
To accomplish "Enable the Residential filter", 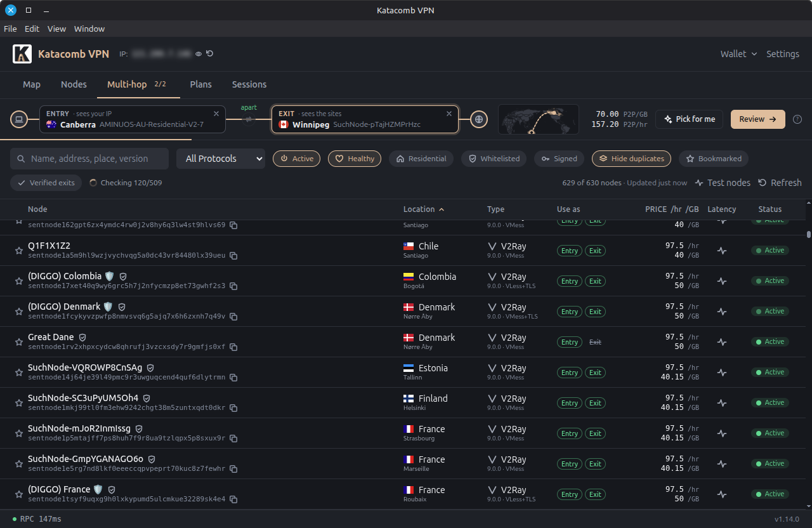I will coord(421,159).
